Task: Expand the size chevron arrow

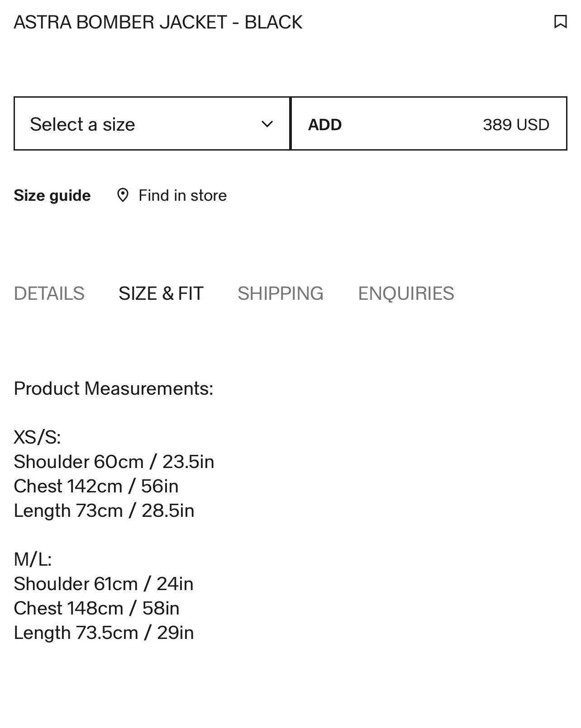Action: [267, 124]
